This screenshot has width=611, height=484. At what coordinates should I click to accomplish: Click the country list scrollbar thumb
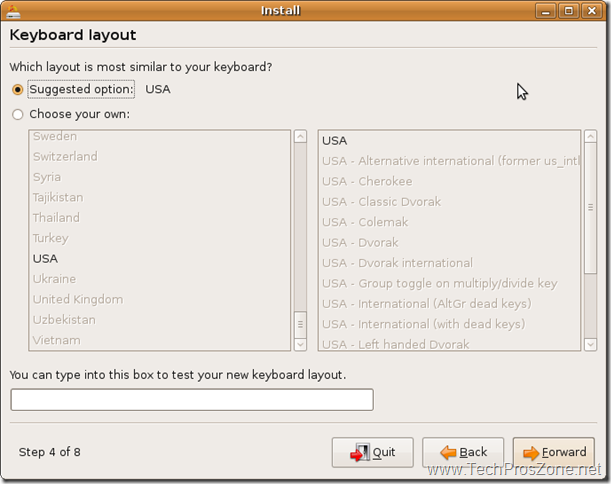[x=300, y=324]
